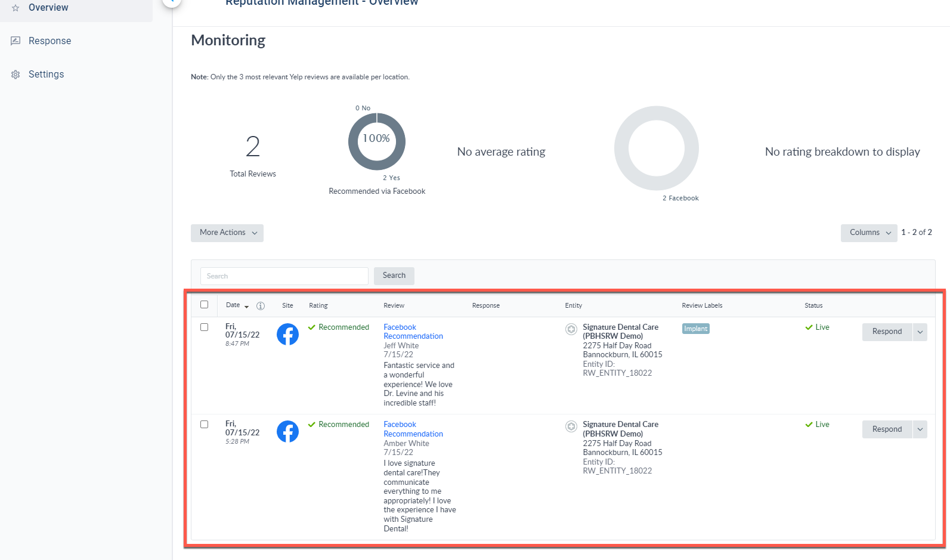
Task: Open the Columns dropdown
Action: (869, 233)
